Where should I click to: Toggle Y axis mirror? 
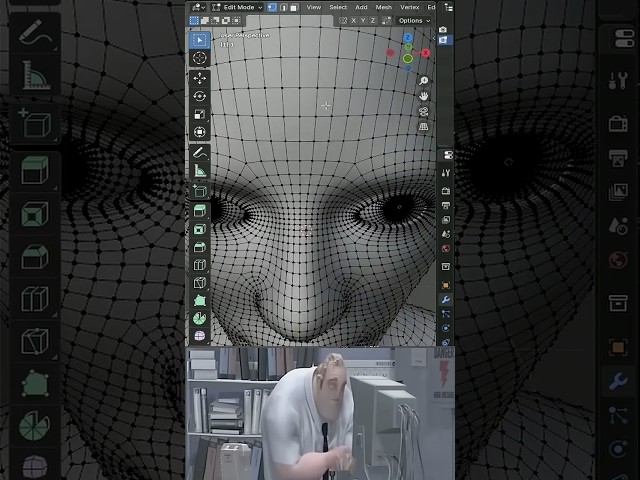[363, 20]
